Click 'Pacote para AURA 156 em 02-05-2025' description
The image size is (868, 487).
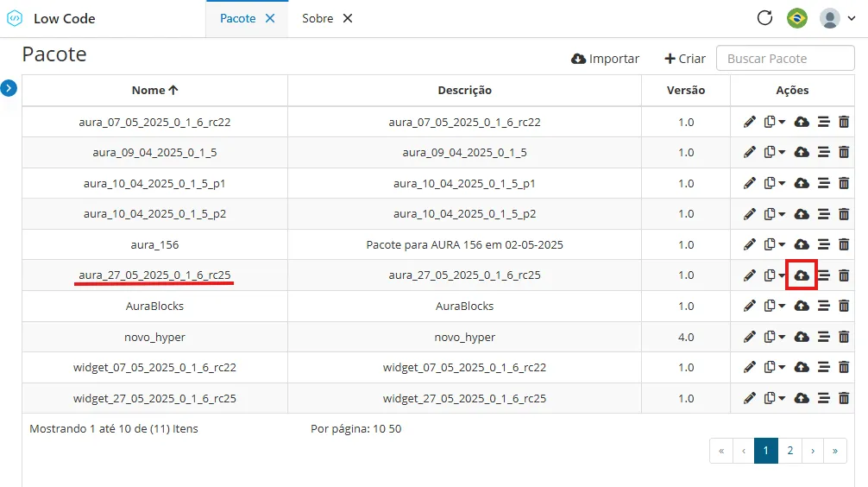464,244
